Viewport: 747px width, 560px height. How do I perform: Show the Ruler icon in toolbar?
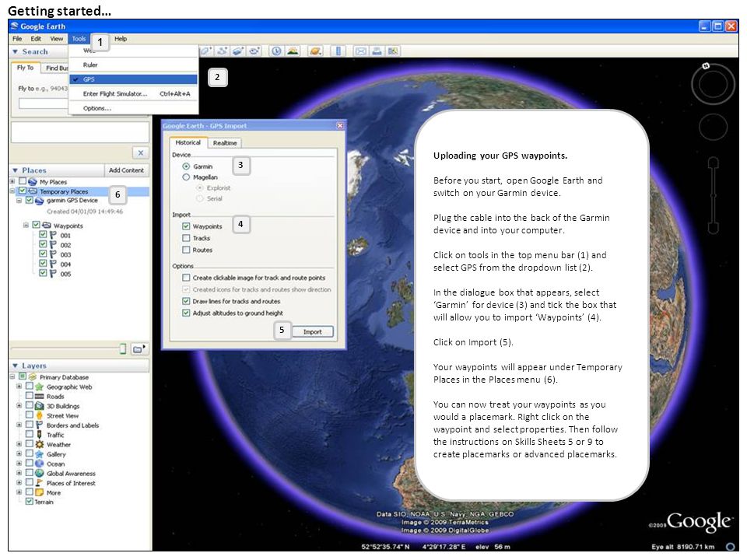(338, 51)
